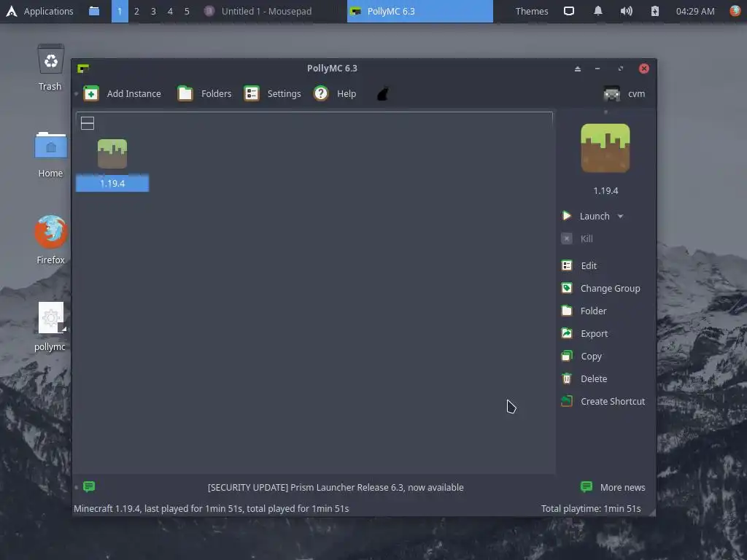
Task: Click the Create Shortcut icon
Action: (x=566, y=402)
